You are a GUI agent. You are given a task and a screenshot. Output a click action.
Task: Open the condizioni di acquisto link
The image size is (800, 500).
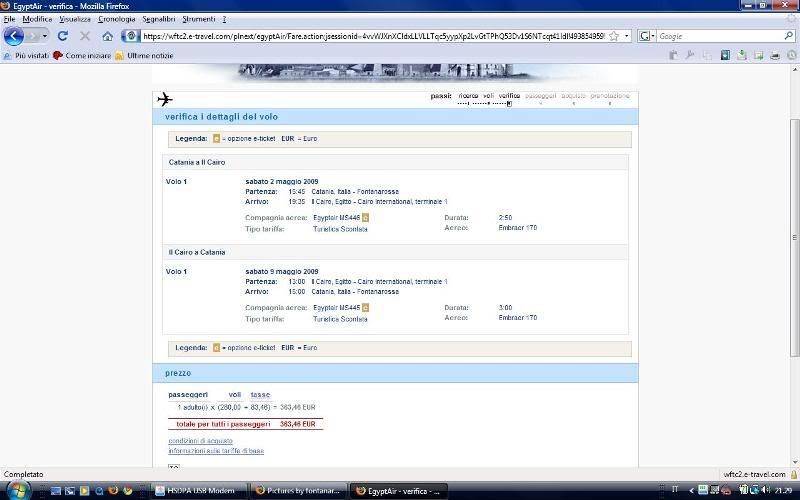pyautogui.click(x=201, y=441)
